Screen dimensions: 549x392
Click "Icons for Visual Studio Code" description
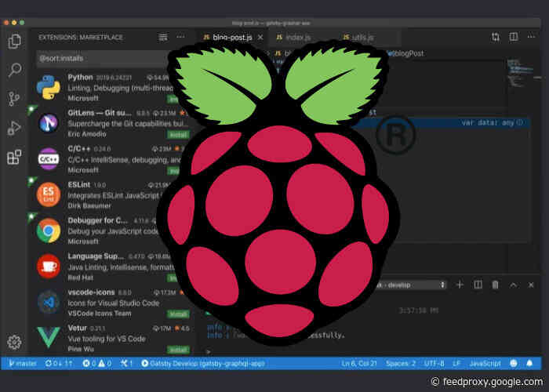[114, 303]
